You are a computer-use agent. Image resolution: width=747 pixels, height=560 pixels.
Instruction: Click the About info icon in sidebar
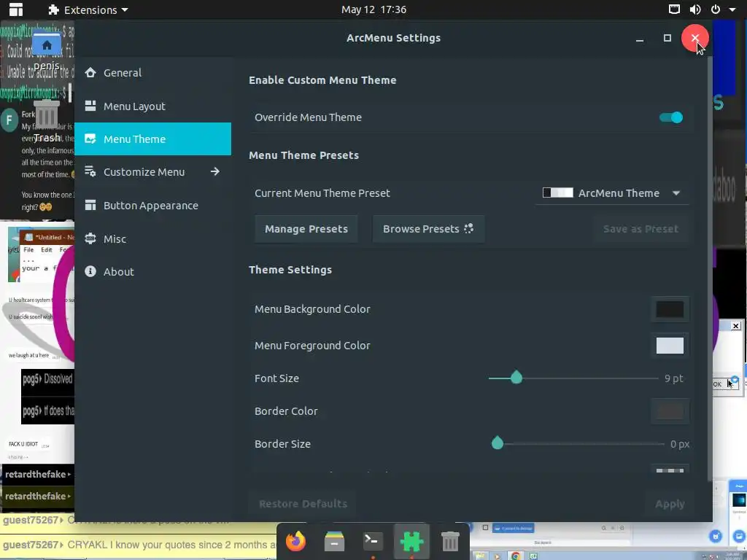click(90, 271)
